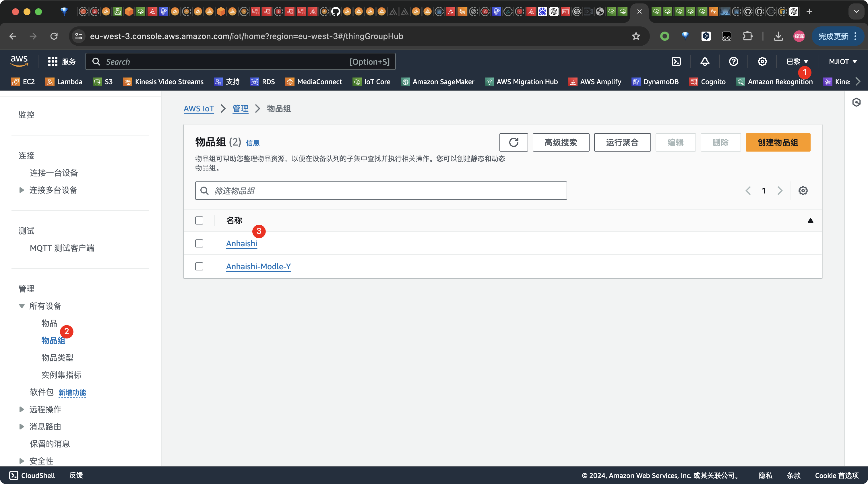Check the Anhaishi row checkbox

pos(199,243)
